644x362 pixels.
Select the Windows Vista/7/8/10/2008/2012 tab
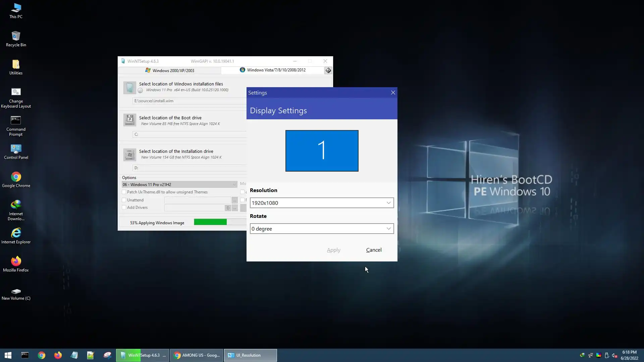tap(272, 70)
